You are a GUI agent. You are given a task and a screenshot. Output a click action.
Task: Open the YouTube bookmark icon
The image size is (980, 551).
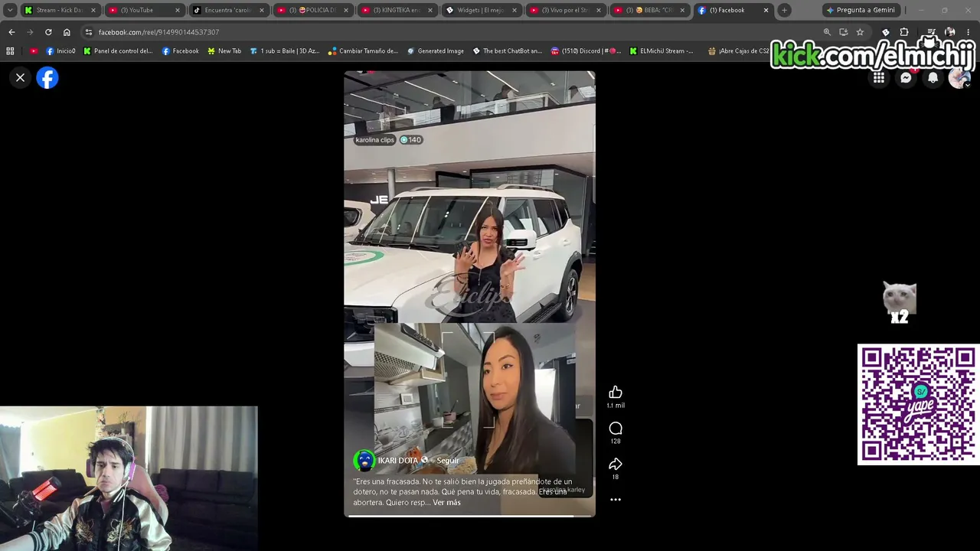(x=34, y=51)
